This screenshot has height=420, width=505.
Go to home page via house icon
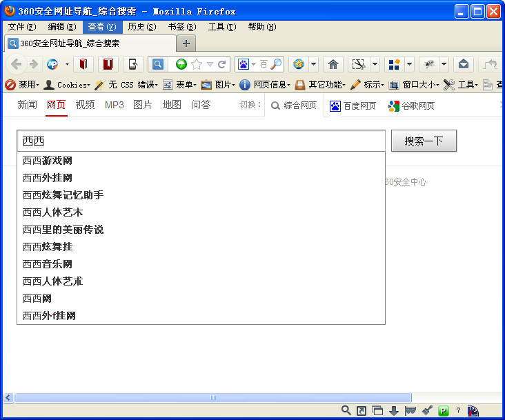pyautogui.click(x=333, y=64)
